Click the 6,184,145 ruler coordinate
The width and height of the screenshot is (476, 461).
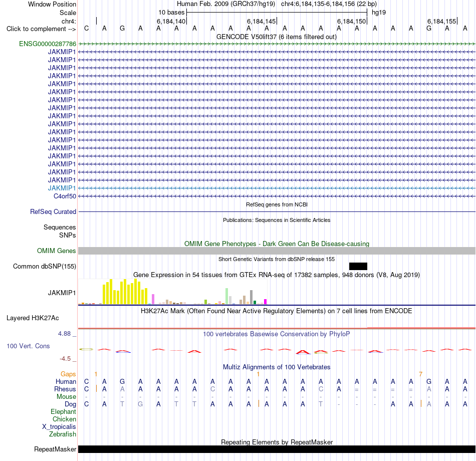[x=261, y=21]
